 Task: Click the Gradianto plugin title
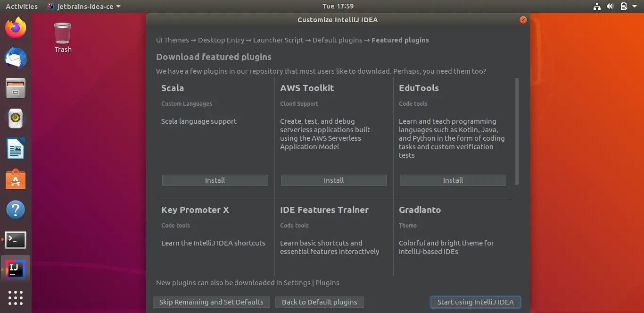click(420, 210)
